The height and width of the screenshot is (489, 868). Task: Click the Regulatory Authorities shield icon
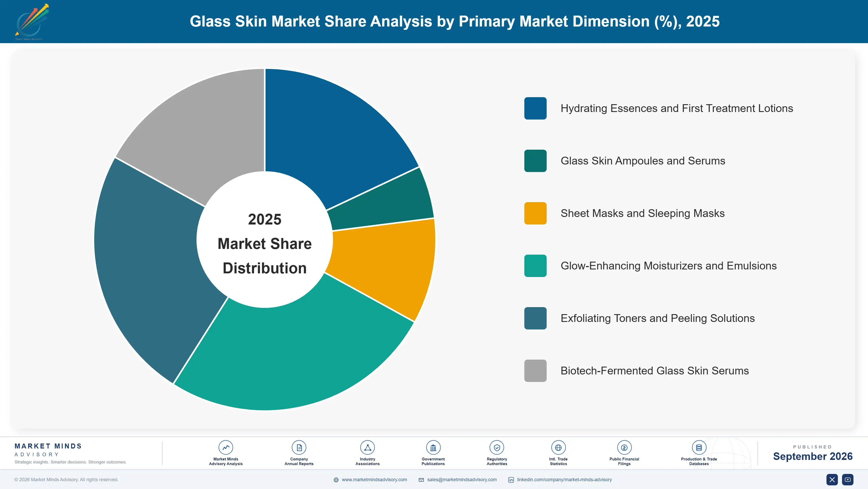[x=497, y=447]
